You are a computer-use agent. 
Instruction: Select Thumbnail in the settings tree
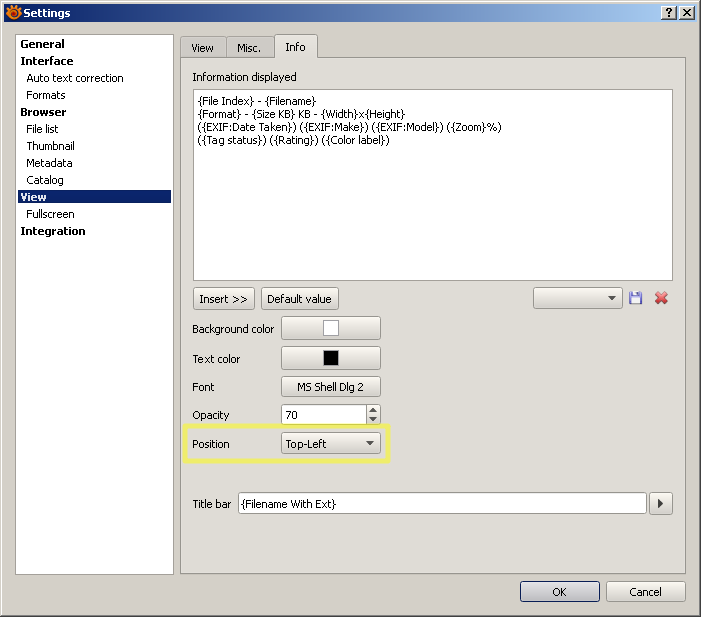coord(50,146)
